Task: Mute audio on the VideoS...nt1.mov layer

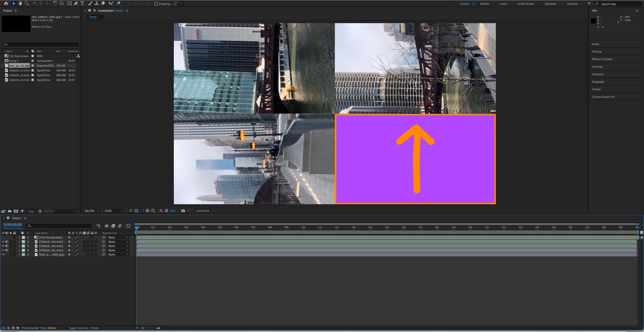Action: click(x=6, y=250)
